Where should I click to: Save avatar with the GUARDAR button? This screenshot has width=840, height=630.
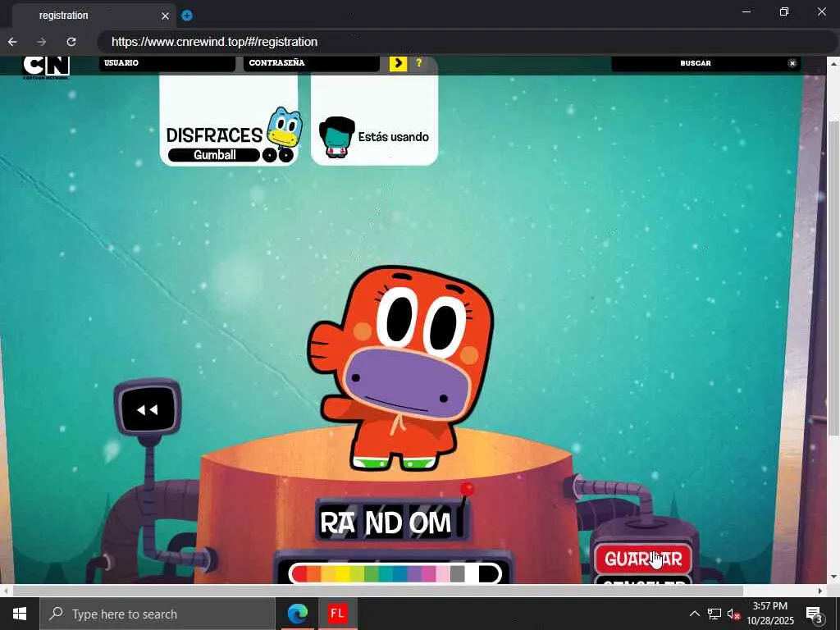643,559
